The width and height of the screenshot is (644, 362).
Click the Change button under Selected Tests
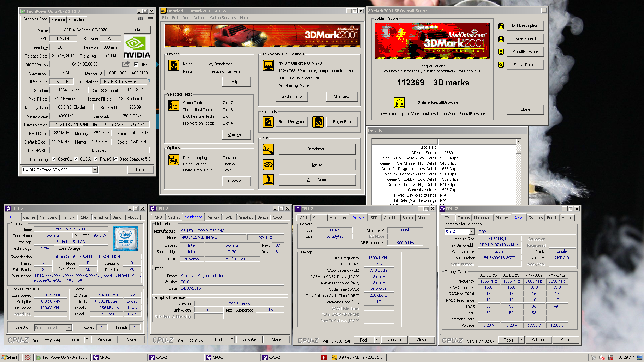coord(236,134)
